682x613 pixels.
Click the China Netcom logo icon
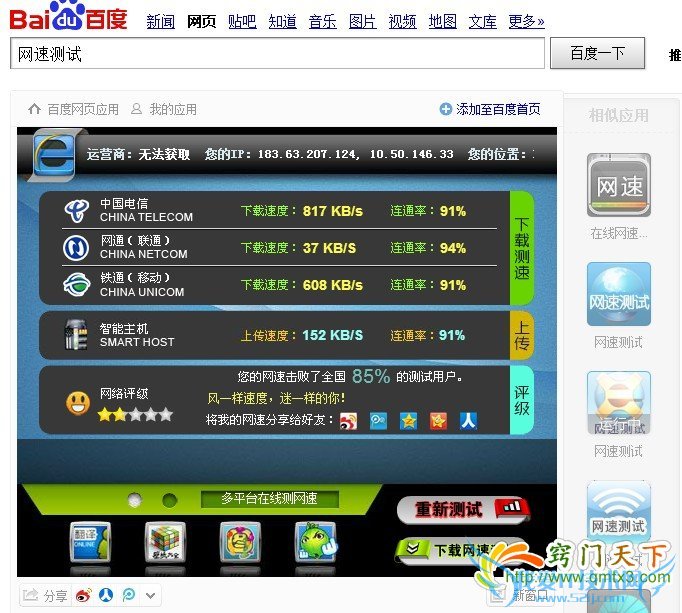[76, 248]
